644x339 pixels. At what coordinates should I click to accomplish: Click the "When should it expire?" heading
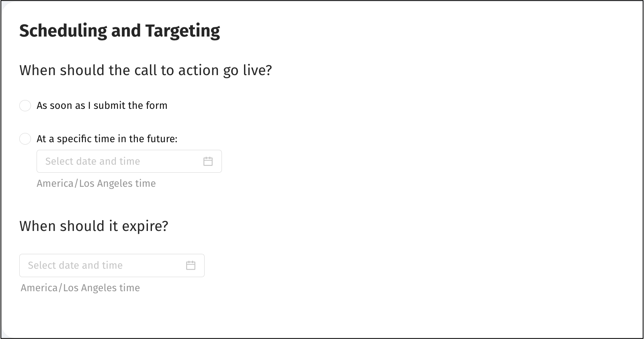pyautogui.click(x=94, y=226)
